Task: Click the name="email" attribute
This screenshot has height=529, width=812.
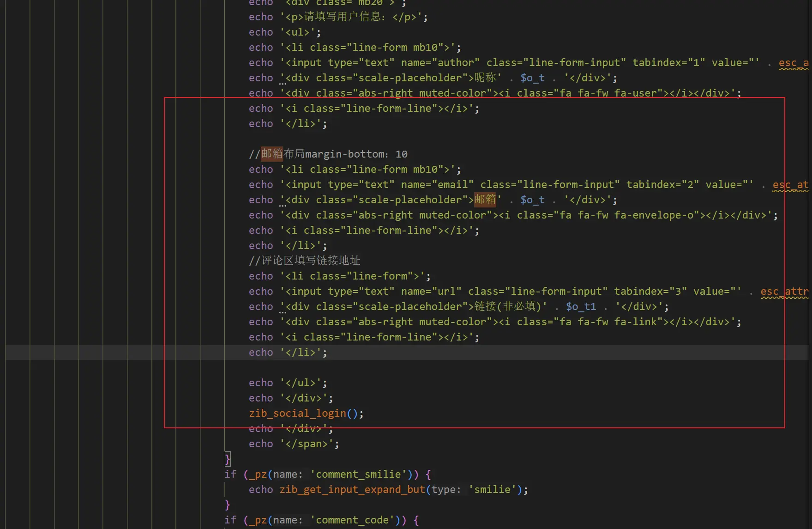Action: pos(437,184)
